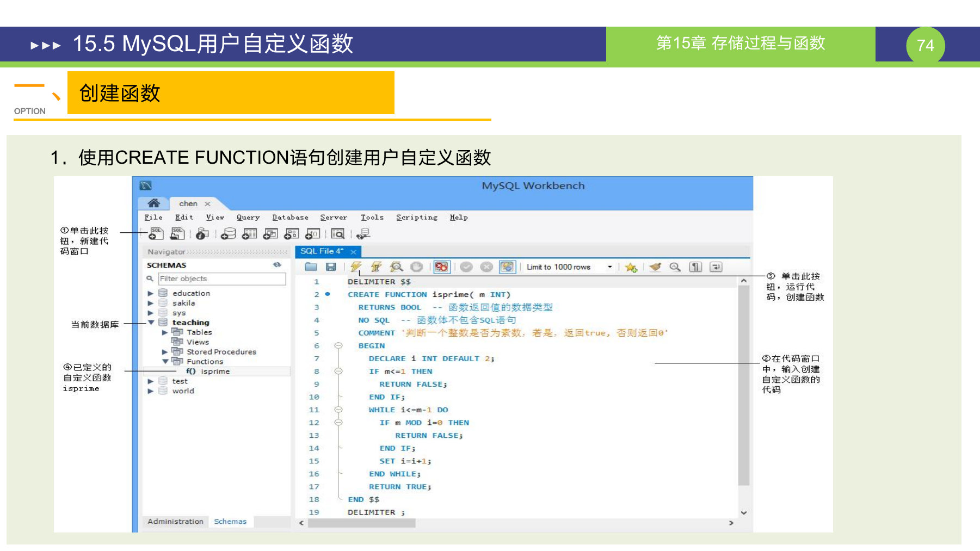Click the commit transaction checkmark icon

pyautogui.click(x=466, y=267)
